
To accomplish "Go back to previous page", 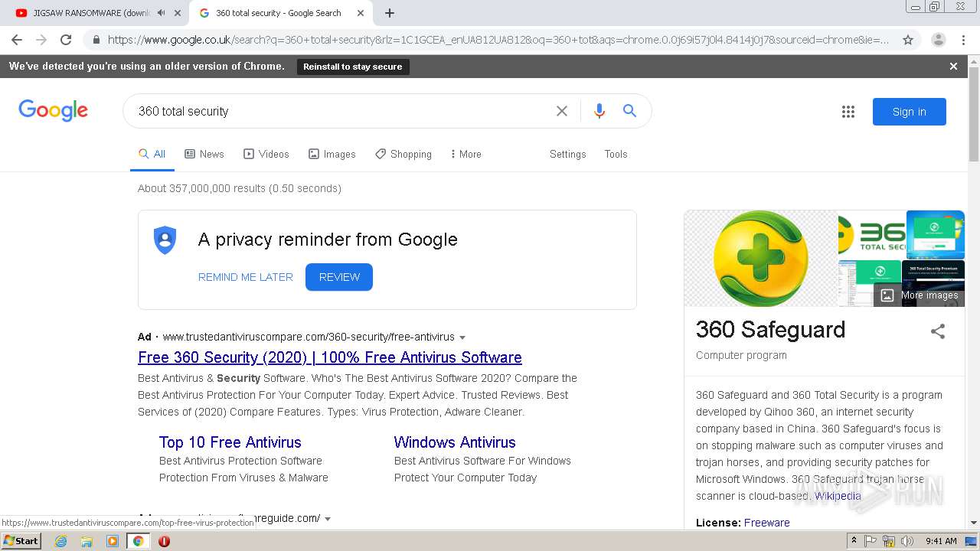I will (17, 40).
